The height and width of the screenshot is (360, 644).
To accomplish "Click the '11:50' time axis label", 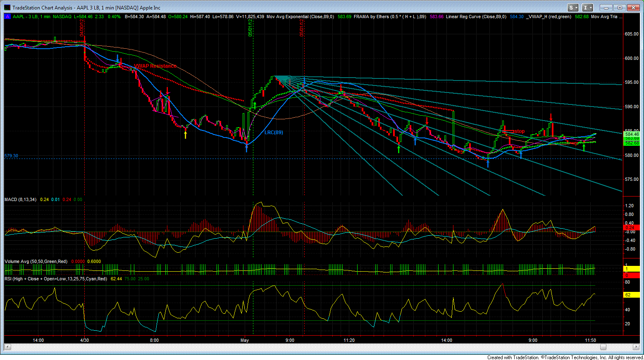I will coord(591,340).
